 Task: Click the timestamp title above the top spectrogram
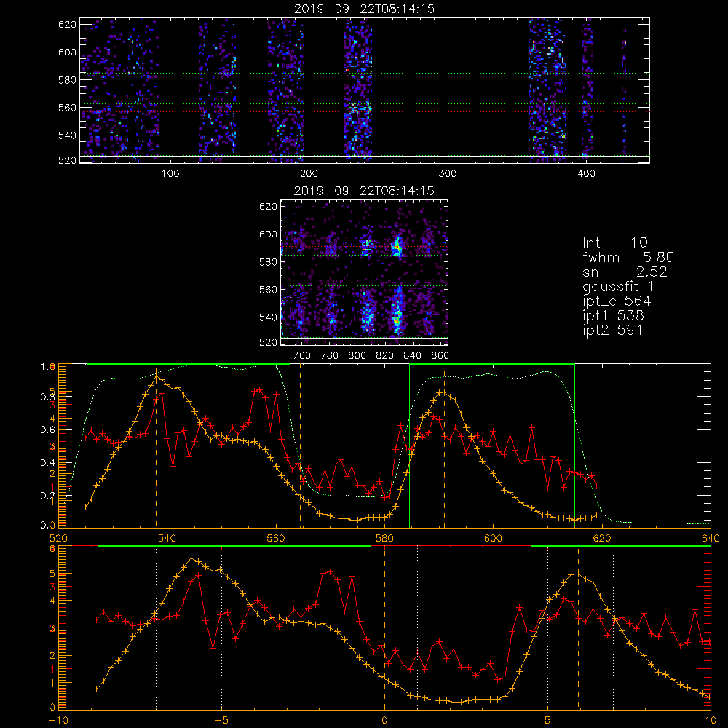click(x=365, y=9)
